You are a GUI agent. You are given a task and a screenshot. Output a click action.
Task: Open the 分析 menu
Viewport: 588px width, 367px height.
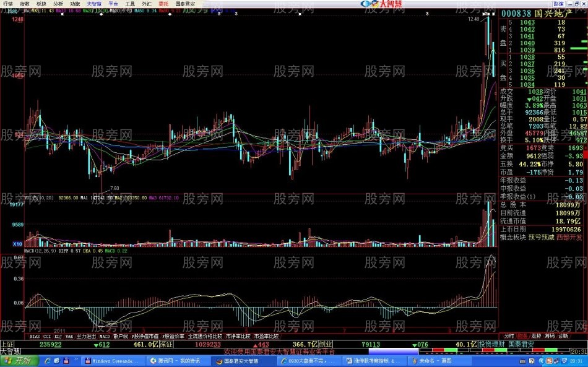click(58, 3)
